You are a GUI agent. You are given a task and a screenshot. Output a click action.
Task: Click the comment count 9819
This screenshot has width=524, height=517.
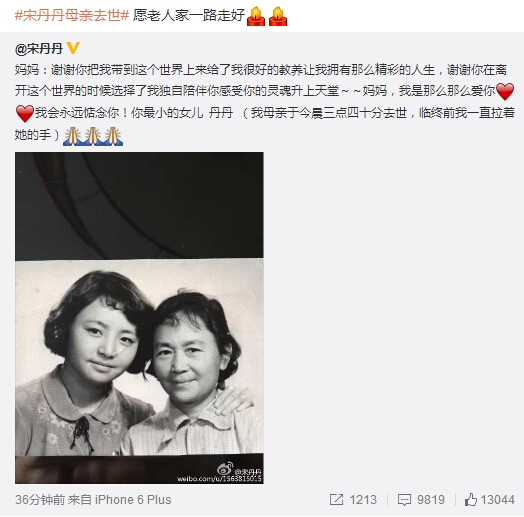point(431,500)
